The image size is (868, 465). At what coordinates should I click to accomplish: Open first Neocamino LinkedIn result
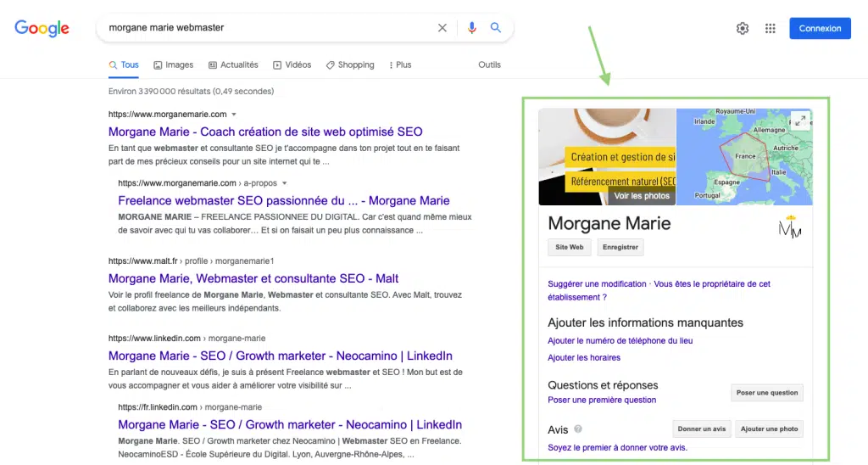coord(280,356)
